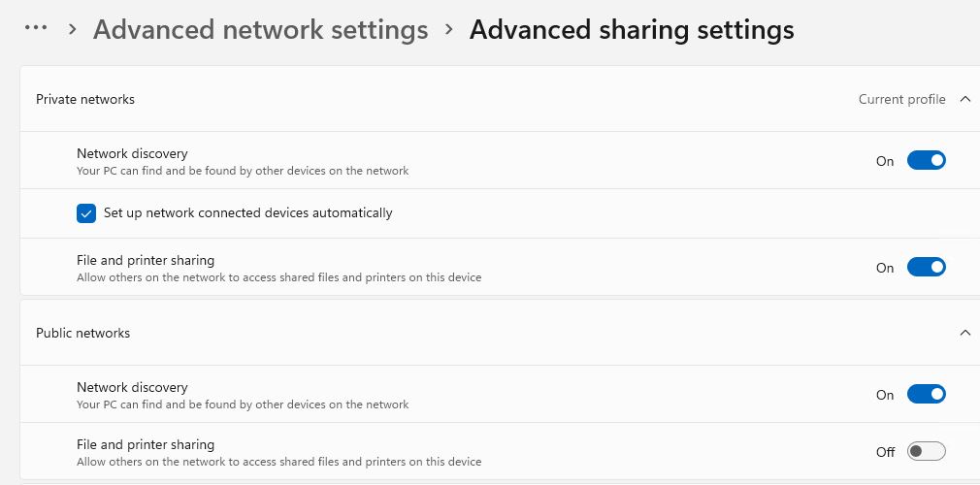Screen dimensions: 980x485
Task: Click the Private networks section heading
Action: (x=85, y=99)
